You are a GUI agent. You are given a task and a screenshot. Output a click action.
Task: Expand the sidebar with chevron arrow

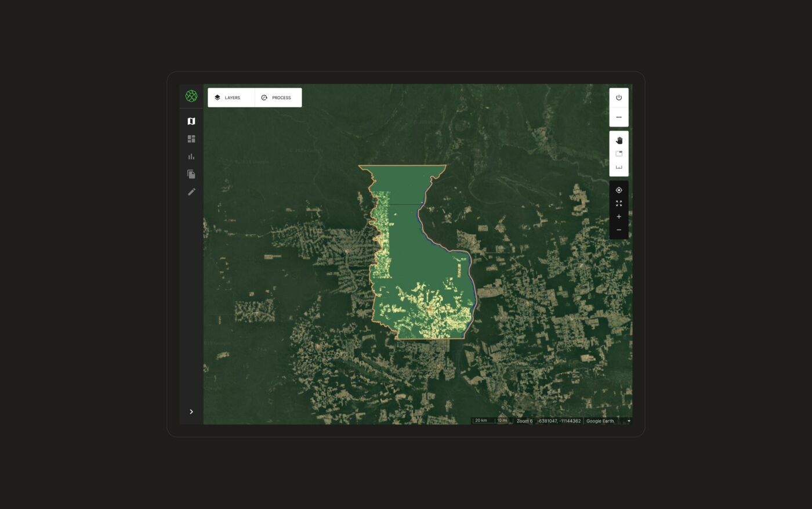point(191,411)
